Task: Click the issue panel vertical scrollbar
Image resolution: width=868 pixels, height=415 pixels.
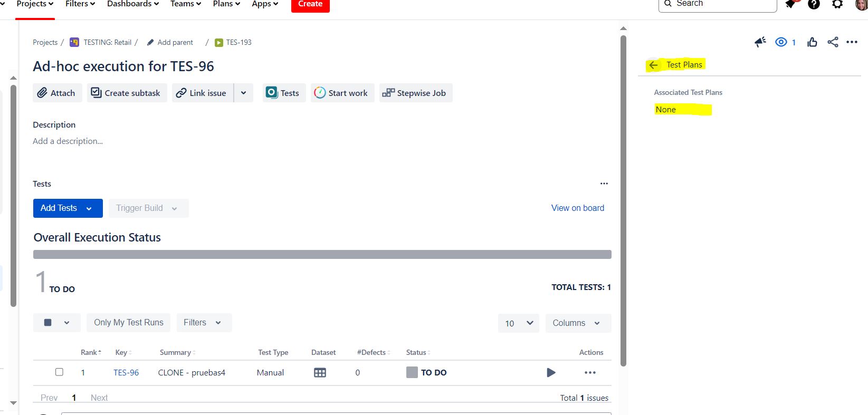Action: click(x=623, y=200)
